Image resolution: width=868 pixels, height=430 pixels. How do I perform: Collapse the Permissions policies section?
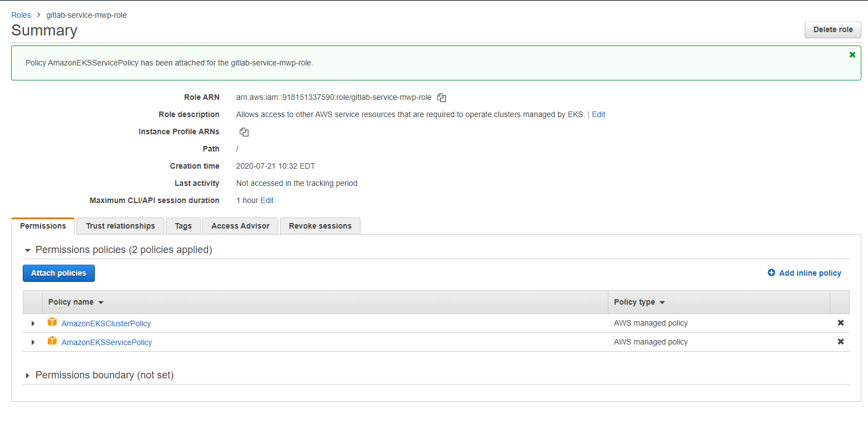28,250
